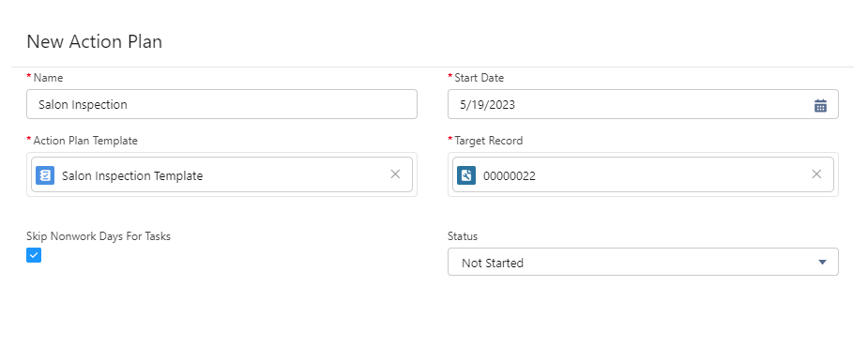Select the 00000022 Target Record lookup text
This screenshot has width=868, height=347.
(x=510, y=176)
